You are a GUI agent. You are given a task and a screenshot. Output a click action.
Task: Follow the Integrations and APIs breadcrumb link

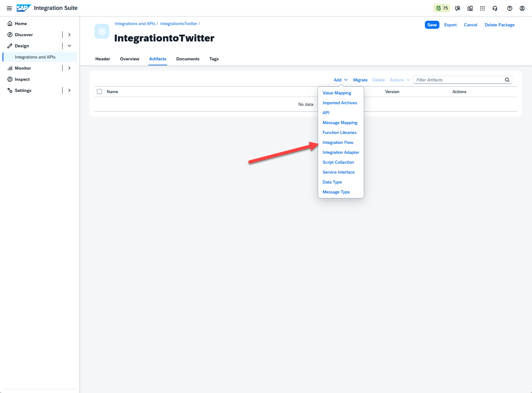pos(135,24)
